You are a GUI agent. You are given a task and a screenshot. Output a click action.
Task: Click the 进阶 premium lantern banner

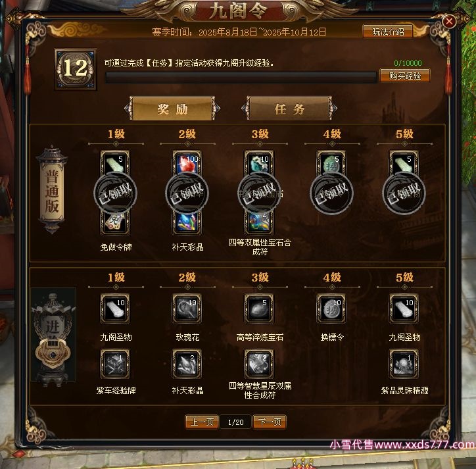[53, 334]
